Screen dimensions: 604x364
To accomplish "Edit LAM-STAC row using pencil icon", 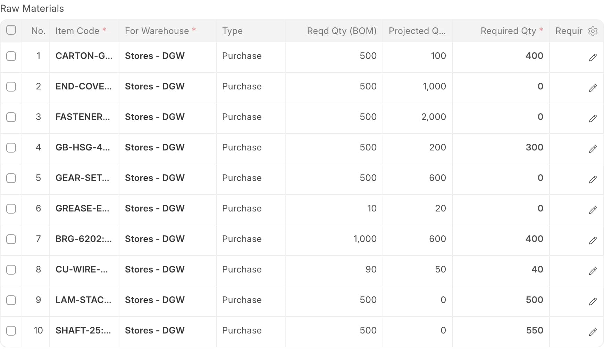I will point(593,302).
